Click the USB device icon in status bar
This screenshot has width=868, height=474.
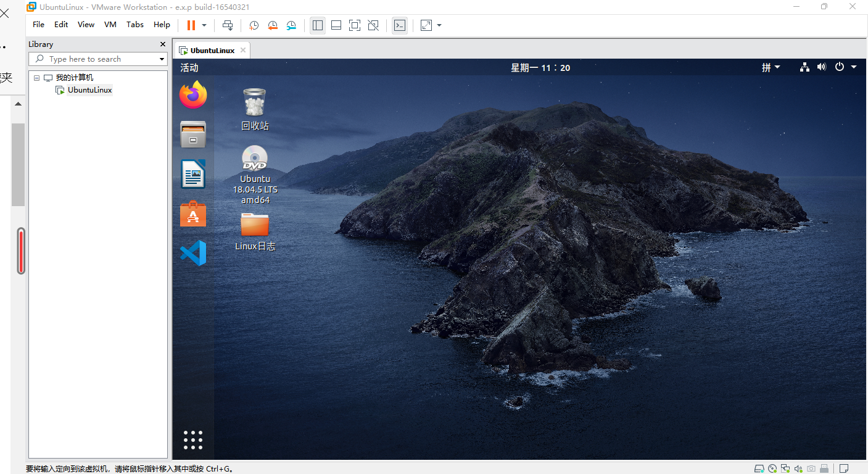(x=824, y=468)
